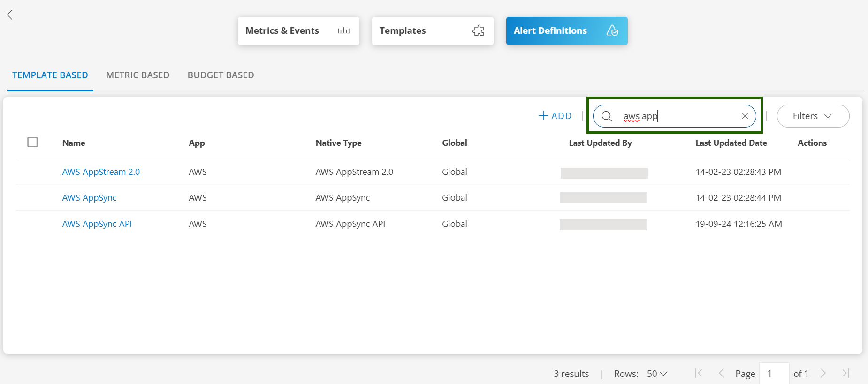Image resolution: width=868 pixels, height=384 pixels.
Task: Switch to the Budget Based tab
Action: [x=221, y=75]
